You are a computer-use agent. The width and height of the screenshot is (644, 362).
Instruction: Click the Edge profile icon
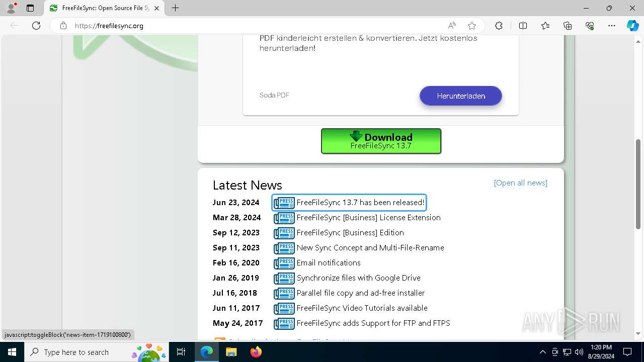pyautogui.click(x=11, y=8)
